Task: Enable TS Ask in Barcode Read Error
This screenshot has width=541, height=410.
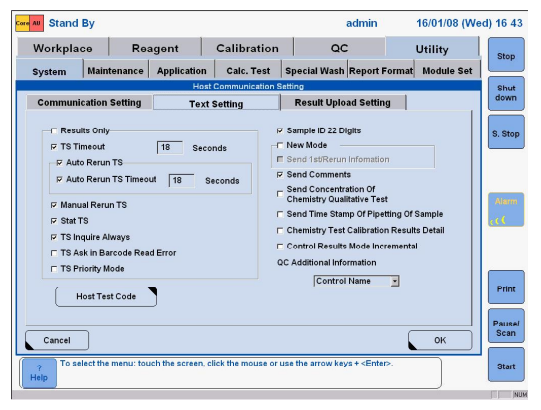Action: click(x=54, y=253)
